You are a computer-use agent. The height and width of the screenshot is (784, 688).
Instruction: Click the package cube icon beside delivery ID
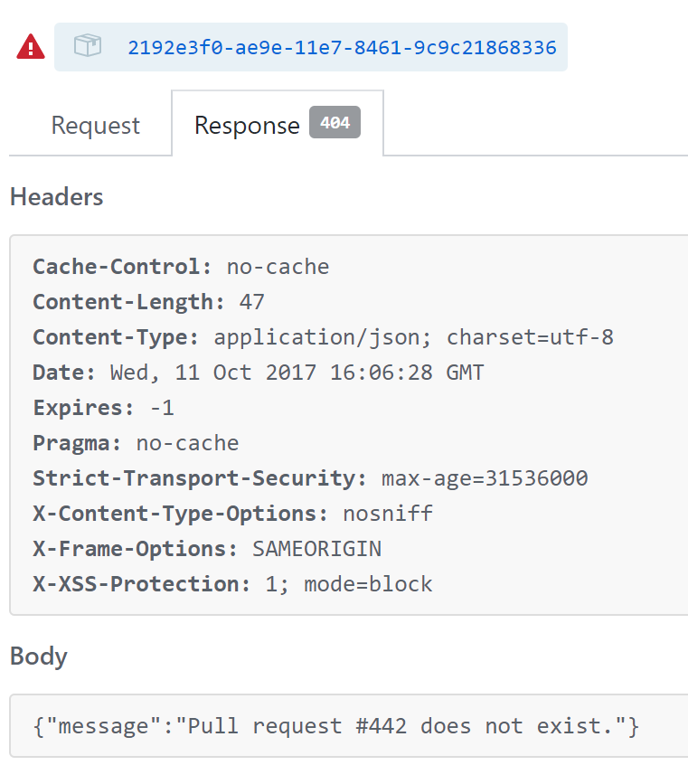click(x=88, y=46)
